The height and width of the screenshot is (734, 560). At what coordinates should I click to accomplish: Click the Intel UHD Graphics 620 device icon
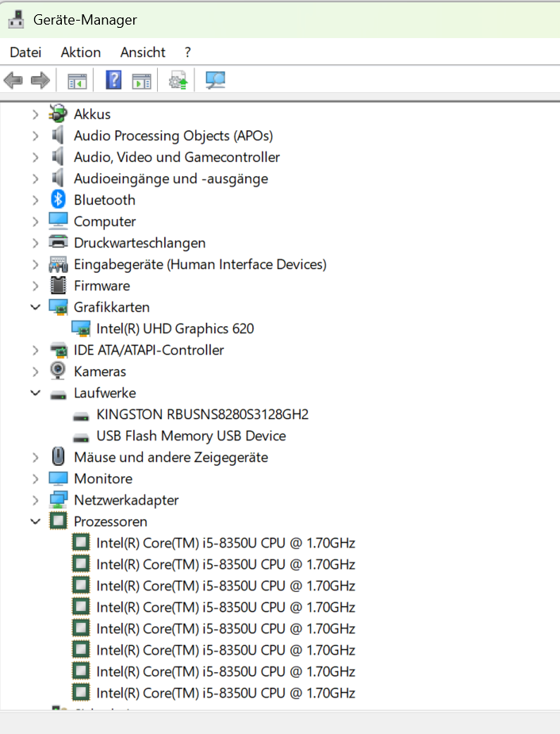click(80, 329)
